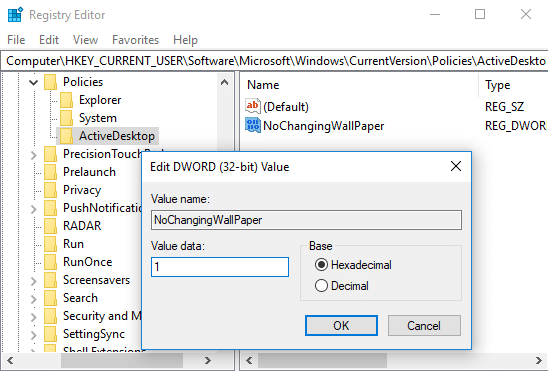Viewport: 548px width, 371px height.
Task: Minimize the Registry Editor window
Action: click(x=435, y=15)
